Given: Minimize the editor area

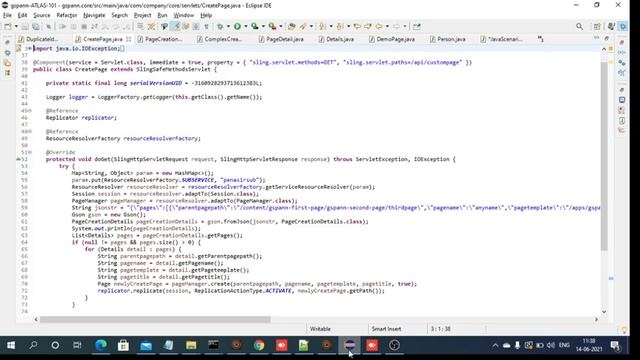Looking at the screenshot, I should pos(596,38).
